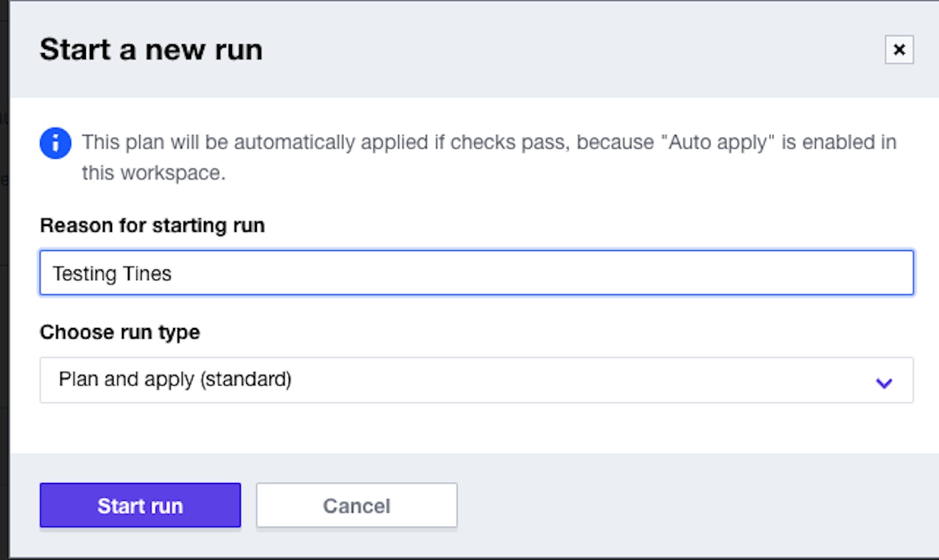Click the quoted "Auto apply" phrase in the notice
939x560 pixels.
pos(717,143)
